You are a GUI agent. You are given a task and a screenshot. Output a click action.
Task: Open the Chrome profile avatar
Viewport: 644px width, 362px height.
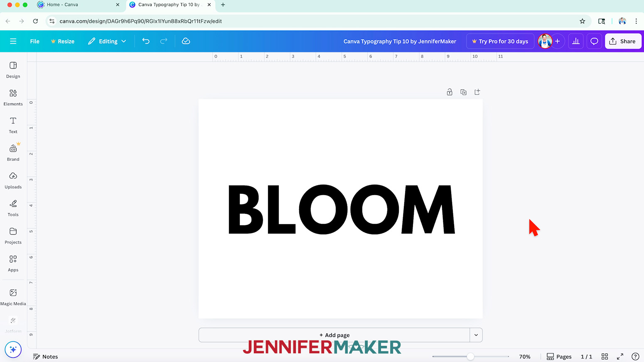(622, 21)
